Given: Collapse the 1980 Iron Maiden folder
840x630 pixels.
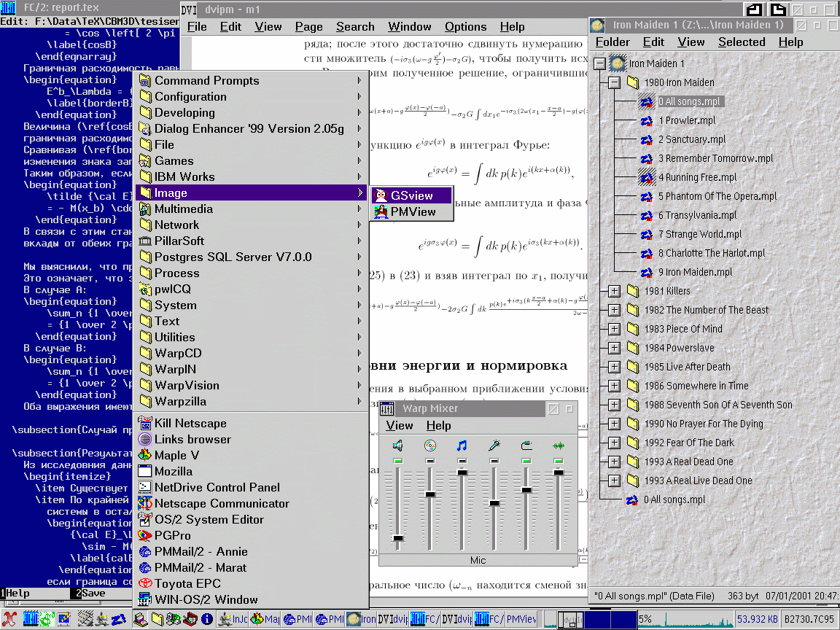Looking at the screenshot, I should tap(614, 82).
